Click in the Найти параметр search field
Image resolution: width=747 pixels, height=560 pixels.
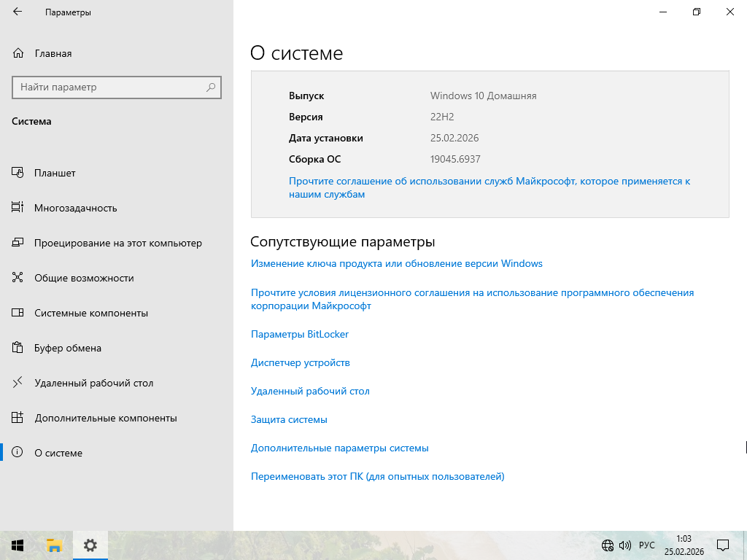[x=109, y=87]
